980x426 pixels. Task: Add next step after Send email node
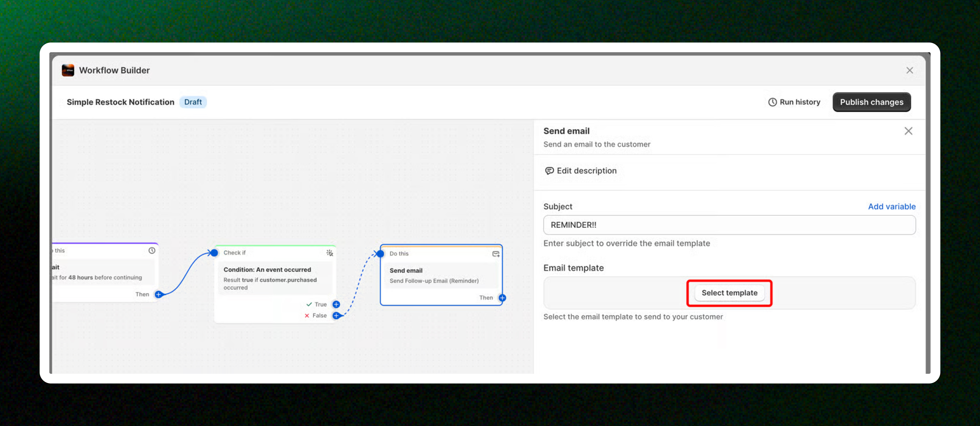click(502, 298)
